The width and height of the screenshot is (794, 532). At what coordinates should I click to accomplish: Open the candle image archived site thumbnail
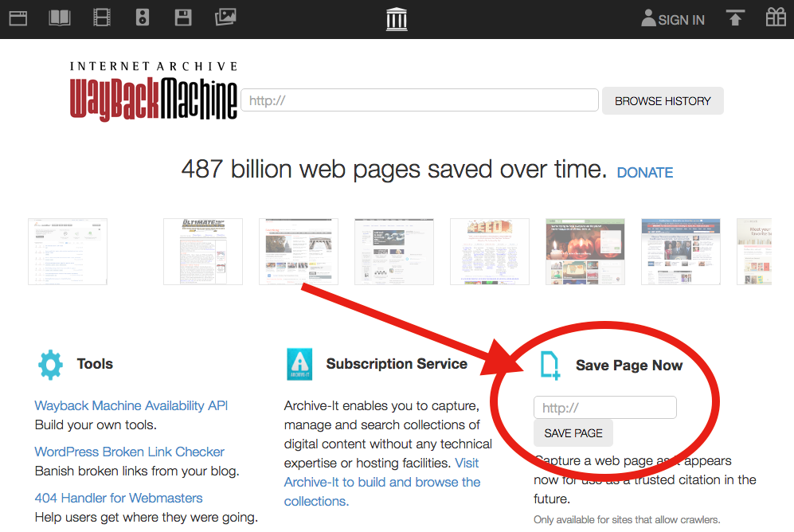pos(585,252)
